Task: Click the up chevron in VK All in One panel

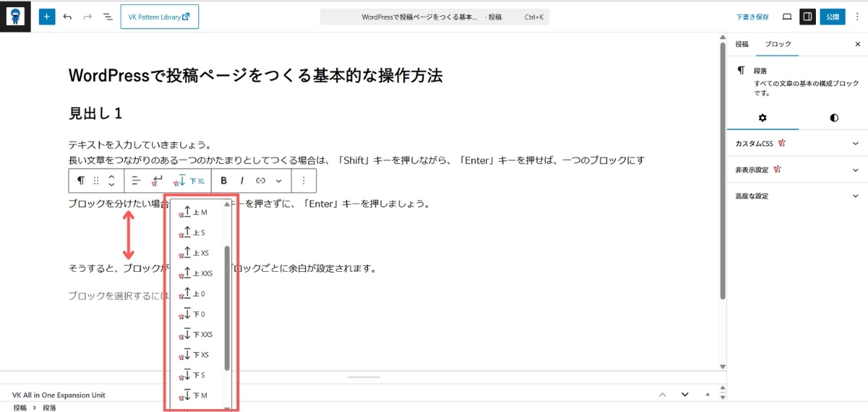Action: coord(662,395)
